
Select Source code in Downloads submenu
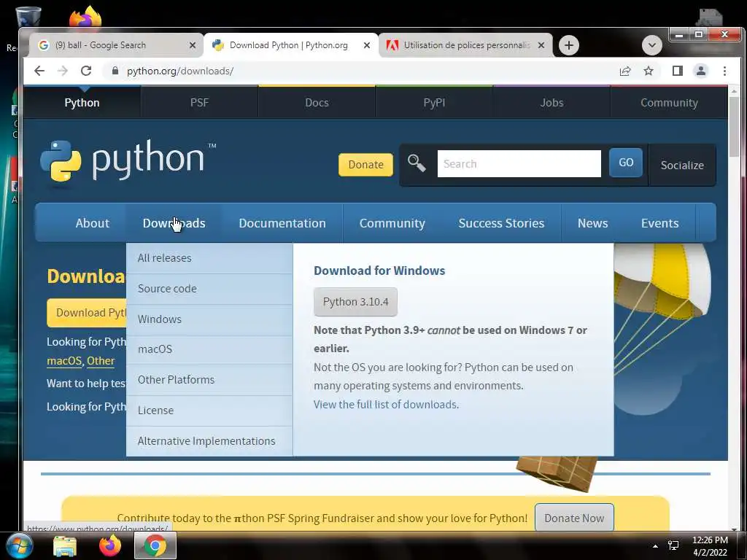pyautogui.click(x=209, y=289)
